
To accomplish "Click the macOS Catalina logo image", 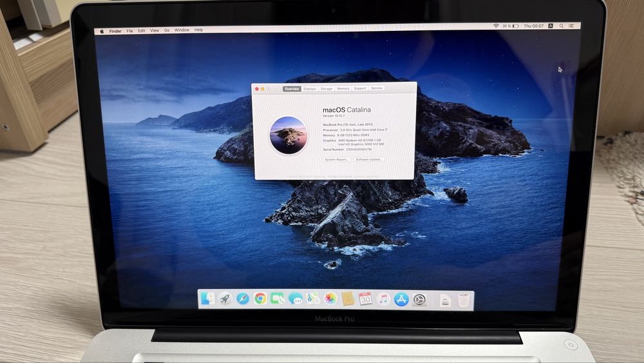I will 289,135.
